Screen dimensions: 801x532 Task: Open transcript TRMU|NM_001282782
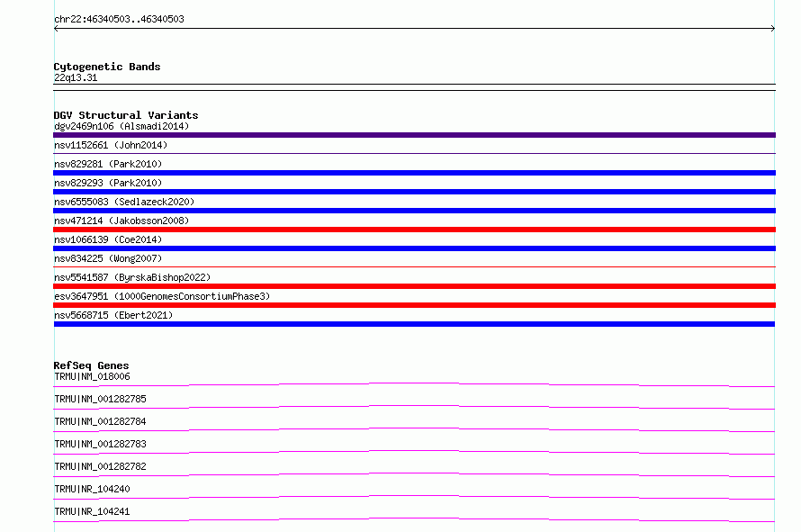click(100, 466)
